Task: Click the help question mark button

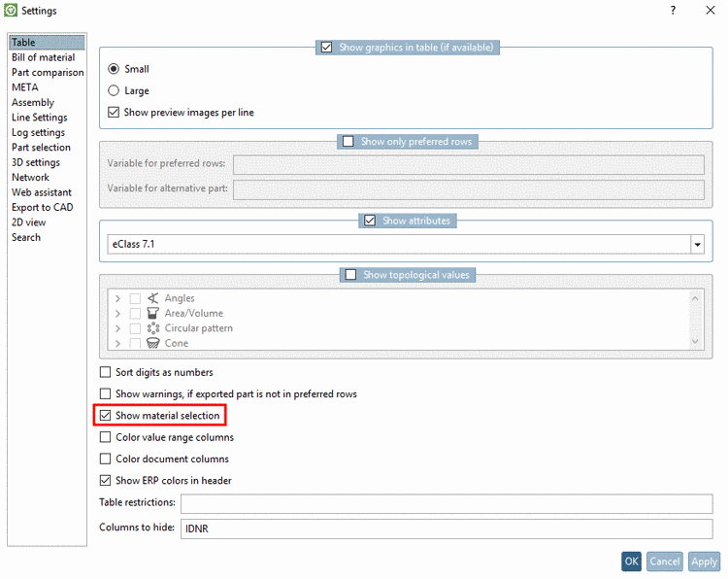Action: pyautogui.click(x=673, y=11)
